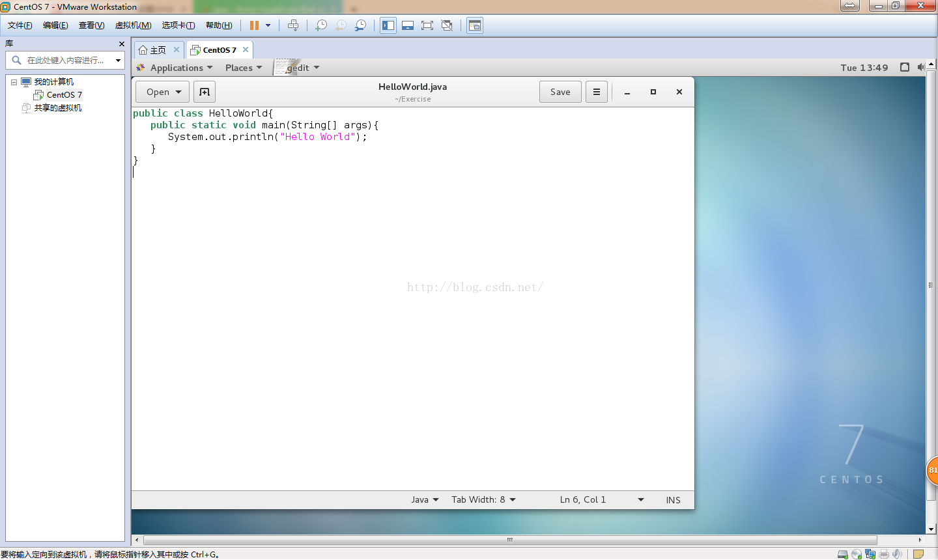Click the VM view horizontal scrollbar thumb
Viewport: 938px width, 560px height.
510,540
